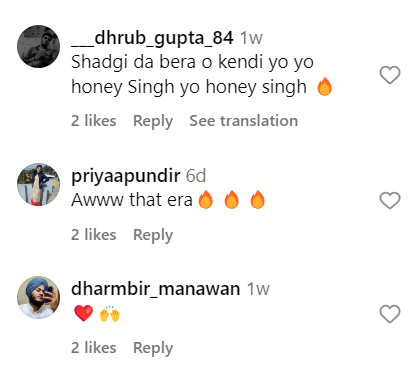The height and width of the screenshot is (371, 419).
Task: View 2 likes on dharmbir_manawan's comment
Action: click(x=94, y=348)
